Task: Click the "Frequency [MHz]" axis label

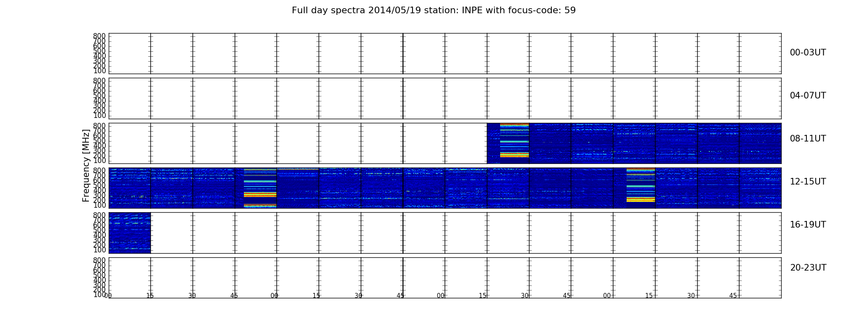Action: click(86, 165)
